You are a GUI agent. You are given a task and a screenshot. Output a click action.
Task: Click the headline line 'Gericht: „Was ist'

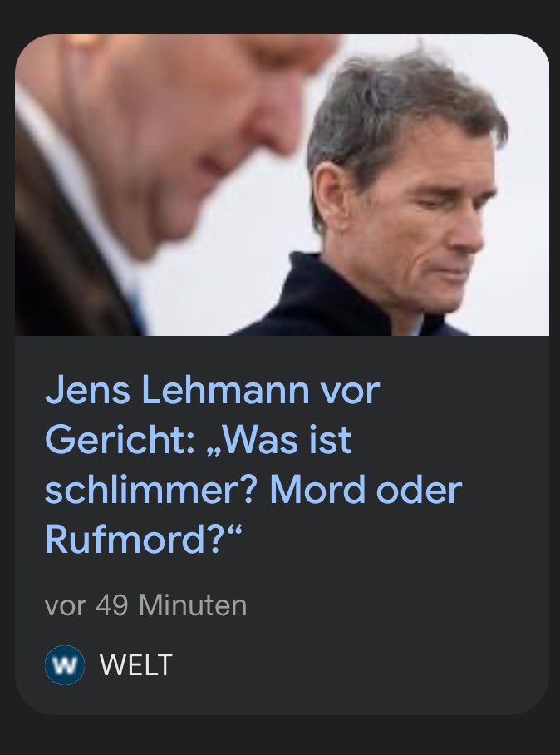coord(199,441)
